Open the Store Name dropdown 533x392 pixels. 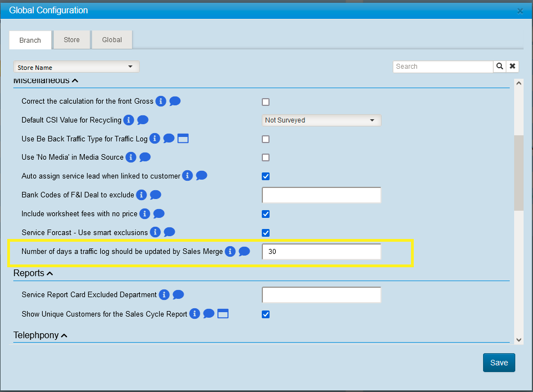pyautogui.click(x=77, y=67)
